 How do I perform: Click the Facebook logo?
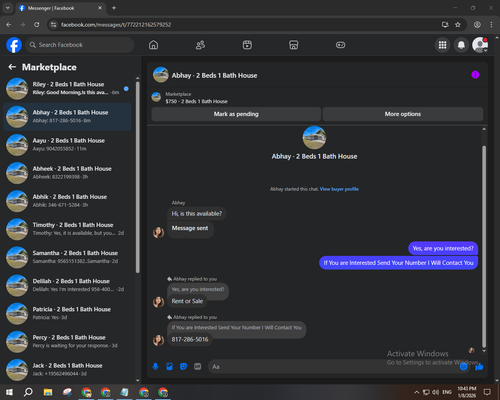(14, 45)
